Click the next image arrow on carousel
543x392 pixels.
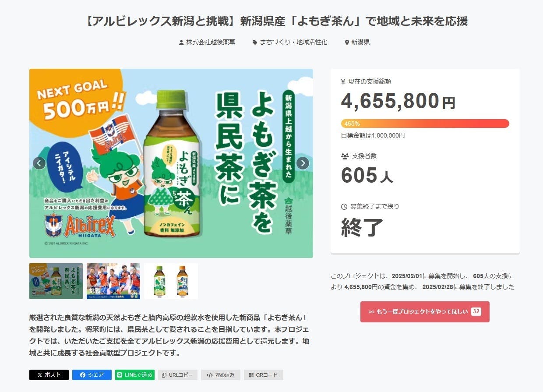point(303,163)
